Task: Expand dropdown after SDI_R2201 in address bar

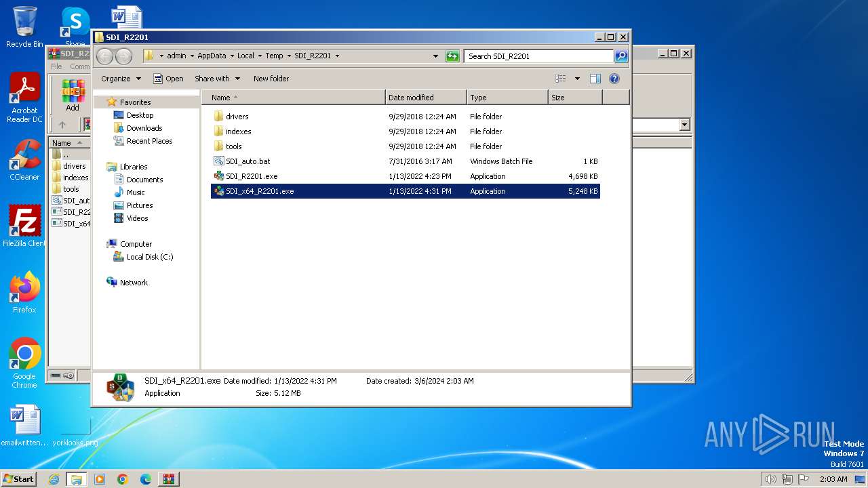Action: coord(337,56)
